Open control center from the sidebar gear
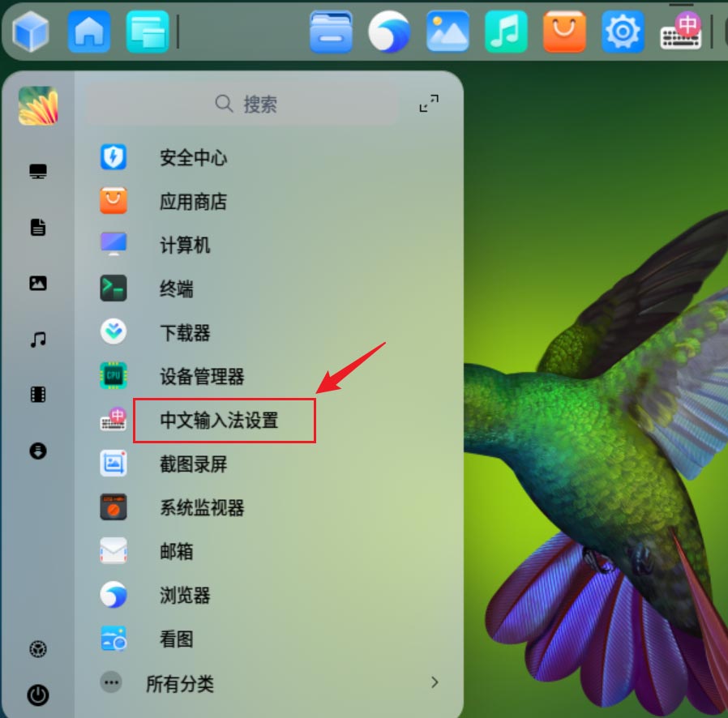 coord(38,649)
